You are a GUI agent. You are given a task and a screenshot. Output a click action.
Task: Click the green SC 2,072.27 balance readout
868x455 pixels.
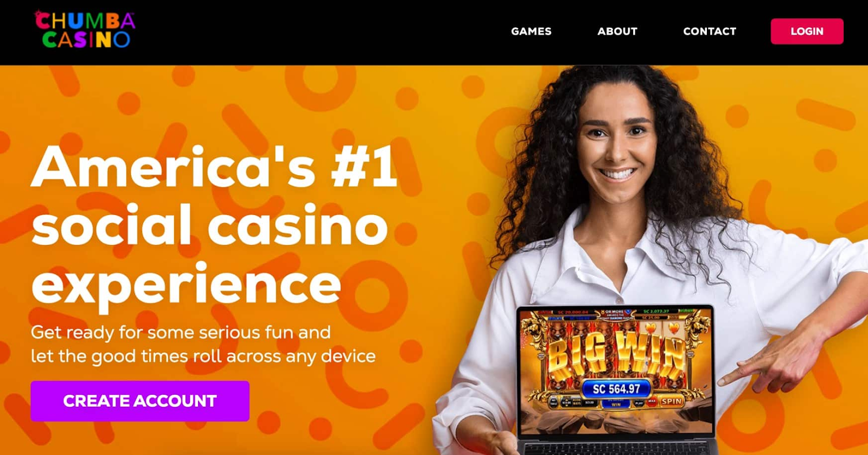point(657,312)
